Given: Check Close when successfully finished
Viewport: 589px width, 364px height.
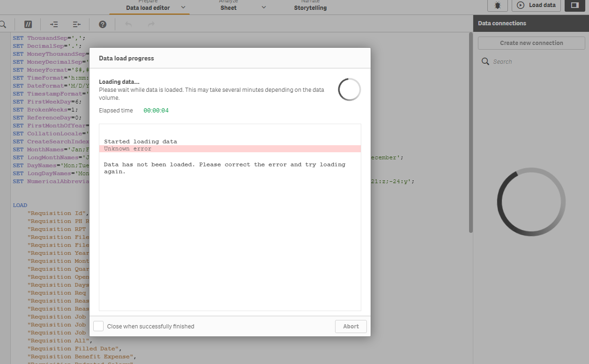Looking at the screenshot, I should click(x=98, y=326).
